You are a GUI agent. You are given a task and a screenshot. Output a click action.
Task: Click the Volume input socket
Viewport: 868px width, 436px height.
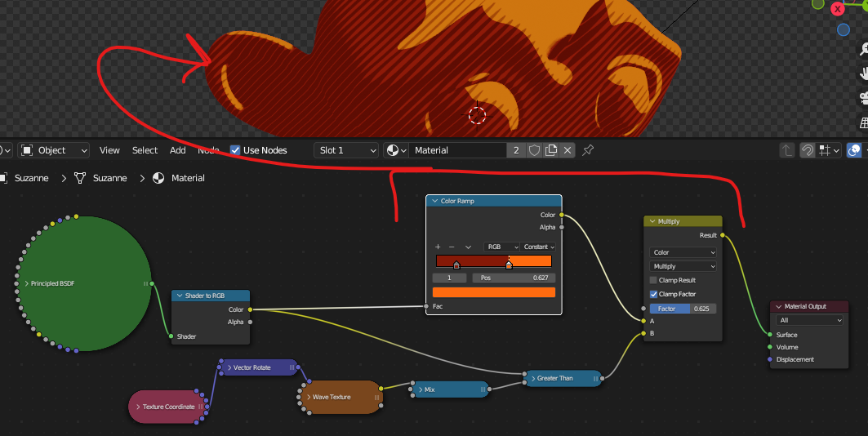[x=770, y=348]
